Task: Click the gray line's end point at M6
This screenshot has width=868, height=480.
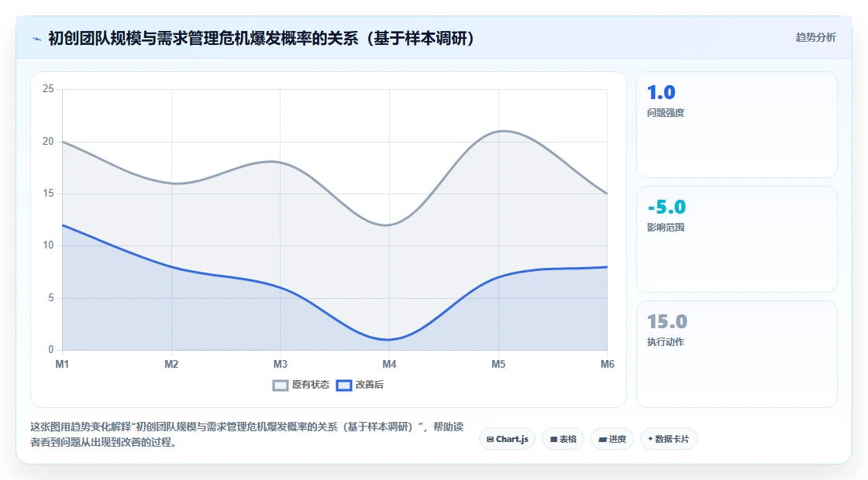Action: (x=608, y=194)
